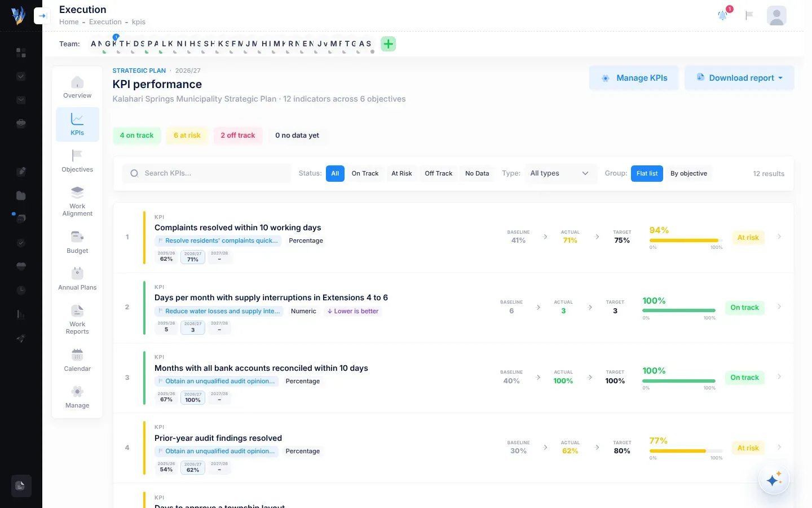Open the sparkle AI assistant button
Image resolution: width=812 pixels, height=508 pixels.
click(x=774, y=479)
